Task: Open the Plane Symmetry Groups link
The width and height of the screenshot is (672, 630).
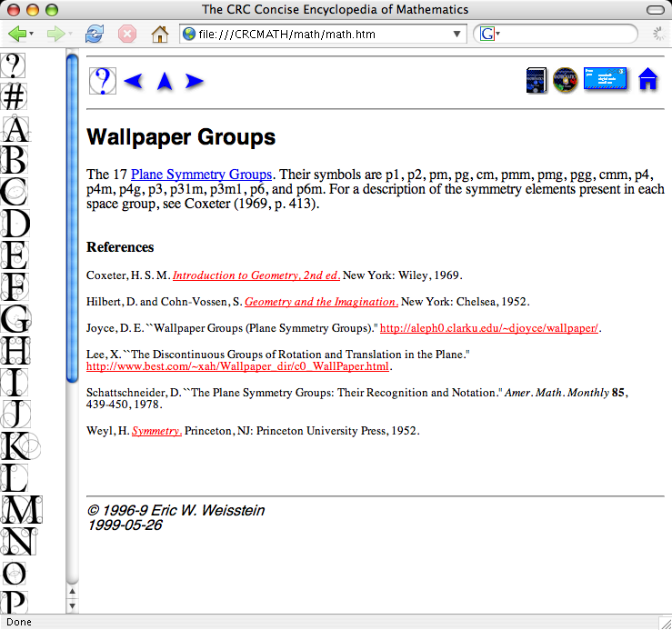Action: click(x=201, y=175)
